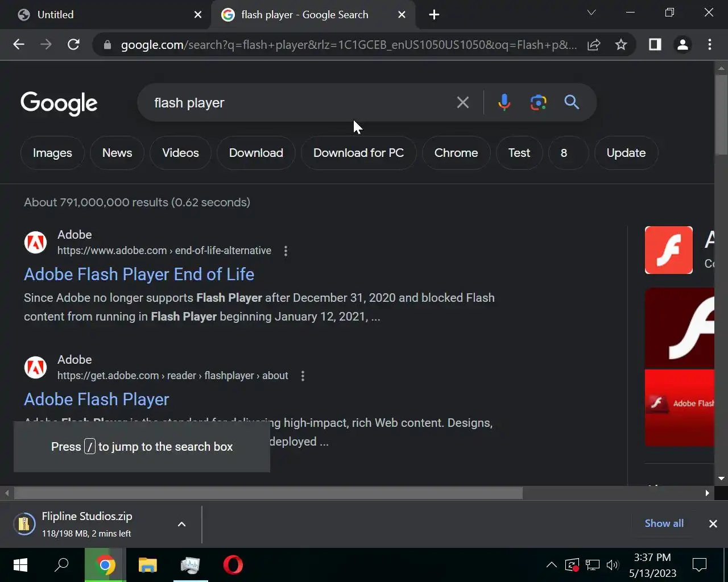Dismiss the downloads bar
The image size is (728, 582).
713,524
